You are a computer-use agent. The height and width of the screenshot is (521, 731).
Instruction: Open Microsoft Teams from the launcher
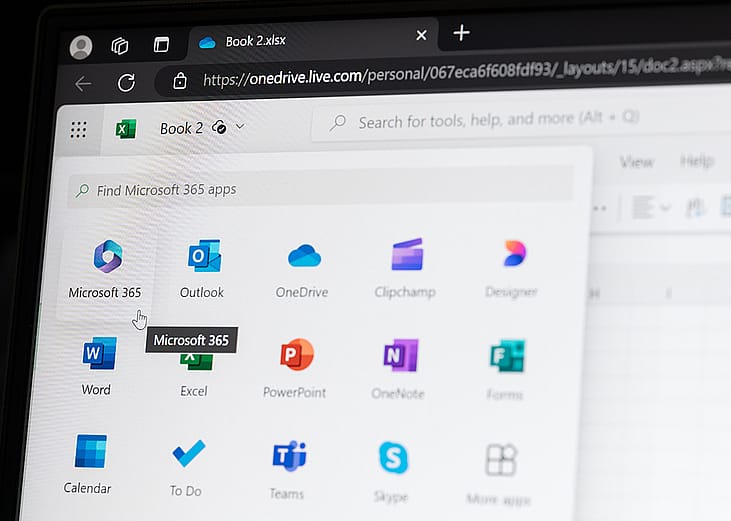point(288,469)
